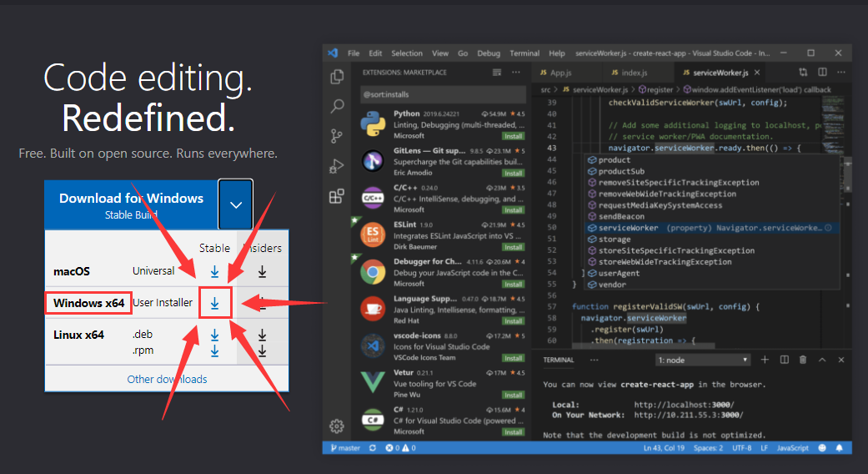Click the sync changes icon in status bar
Screen dimensions: 868x474
coord(373,448)
